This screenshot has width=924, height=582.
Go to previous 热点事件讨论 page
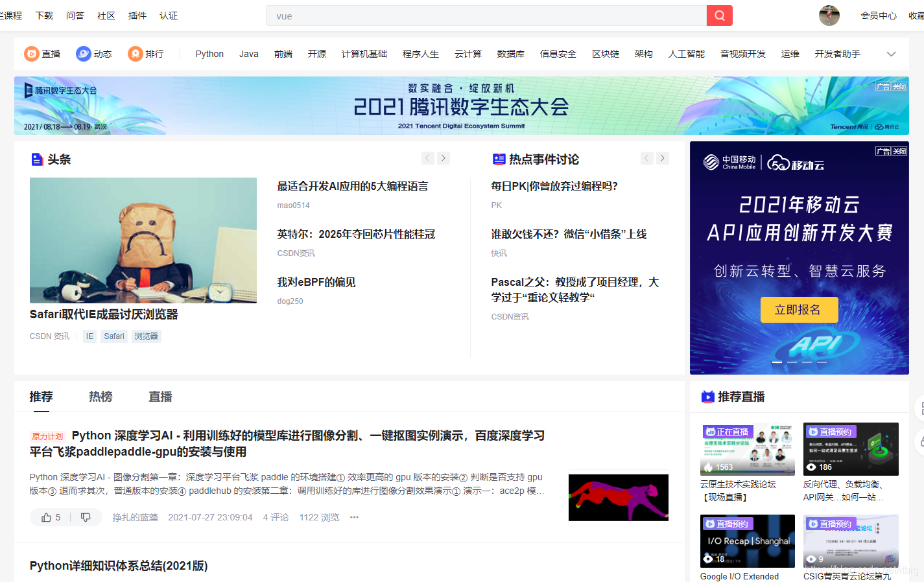click(x=647, y=158)
